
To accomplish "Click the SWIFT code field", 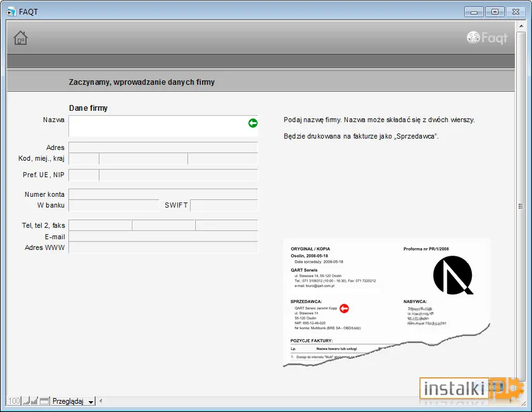I will tap(224, 205).
